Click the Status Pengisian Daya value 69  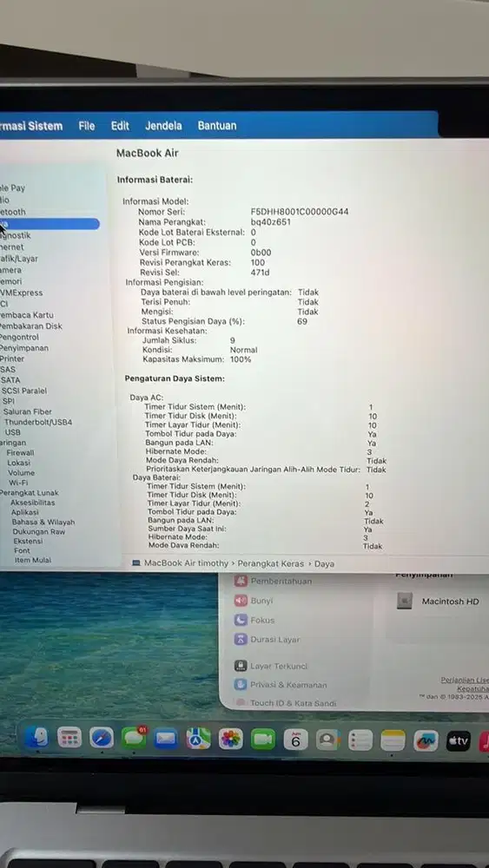pyautogui.click(x=301, y=321)
